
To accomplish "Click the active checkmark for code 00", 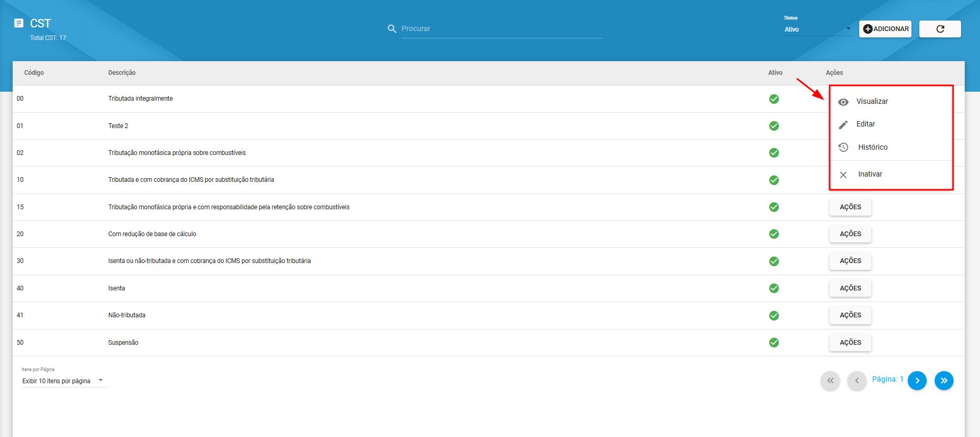I will coord(774,99).
